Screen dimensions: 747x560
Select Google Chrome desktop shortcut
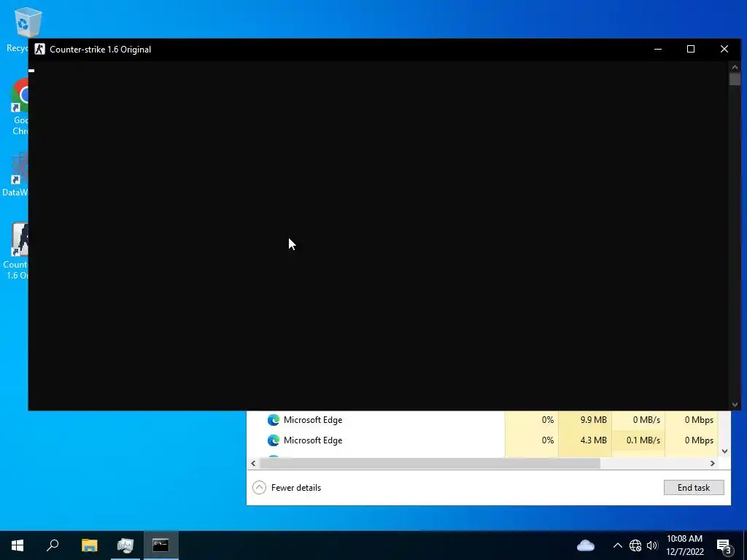coord(20,106)
